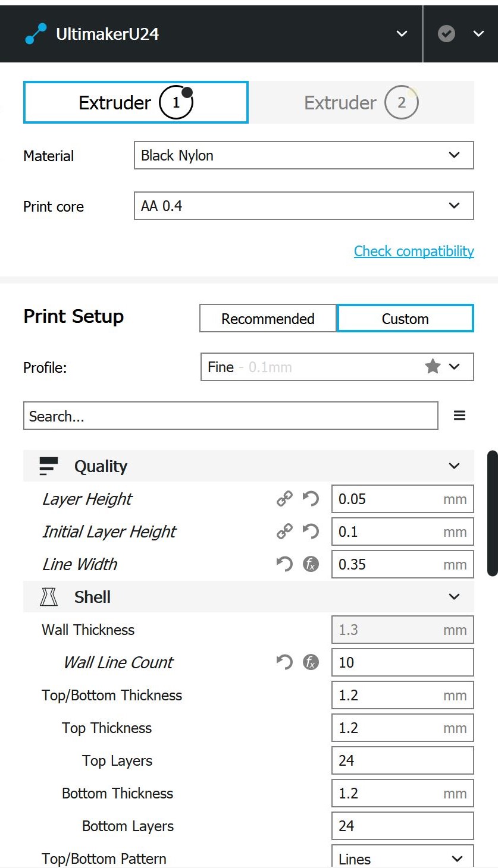The width and height of the screenshot is (498, 868).
Task: Reset Layer Height with its revert arrow
Action: point(311,499)
